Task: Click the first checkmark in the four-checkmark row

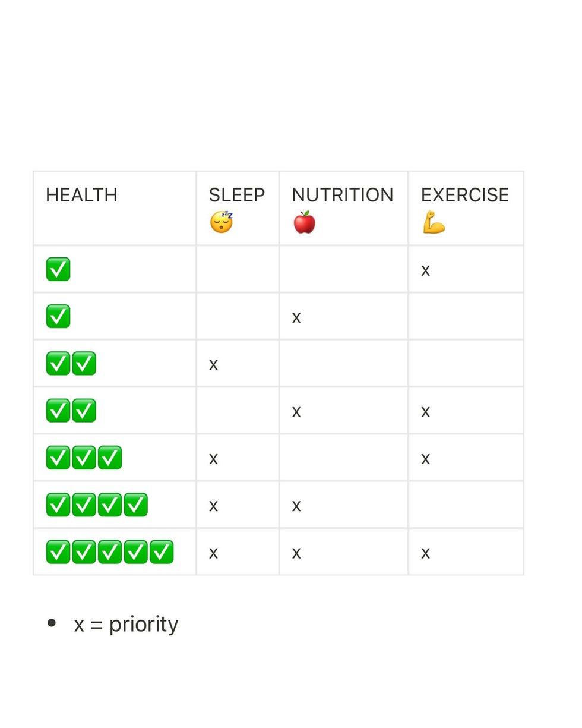Action: [x=58, y=505]
